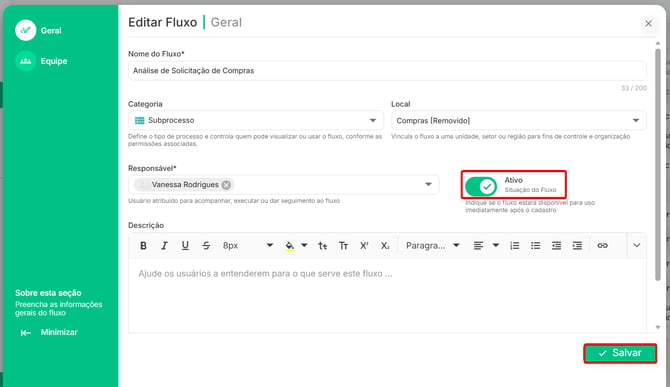The height and width of the screenshot is (387, 670).
Task: Click the Equipe team icon
Action: coord(26,61)
